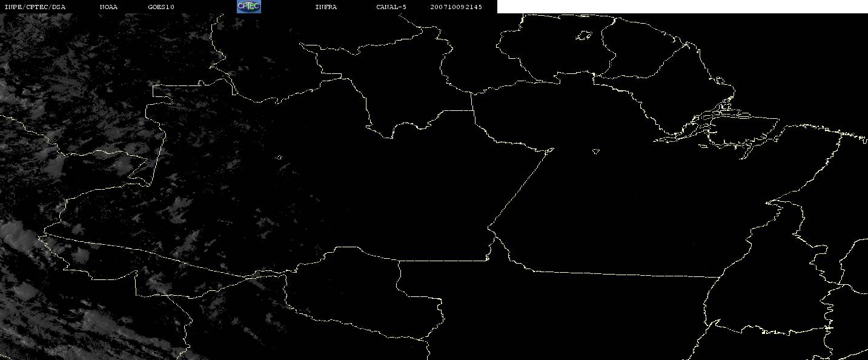The height and width of the screenshot is (360, 868).
Task: Select the INPE/CPTEC/DSA header label
Action: (35, 7)
